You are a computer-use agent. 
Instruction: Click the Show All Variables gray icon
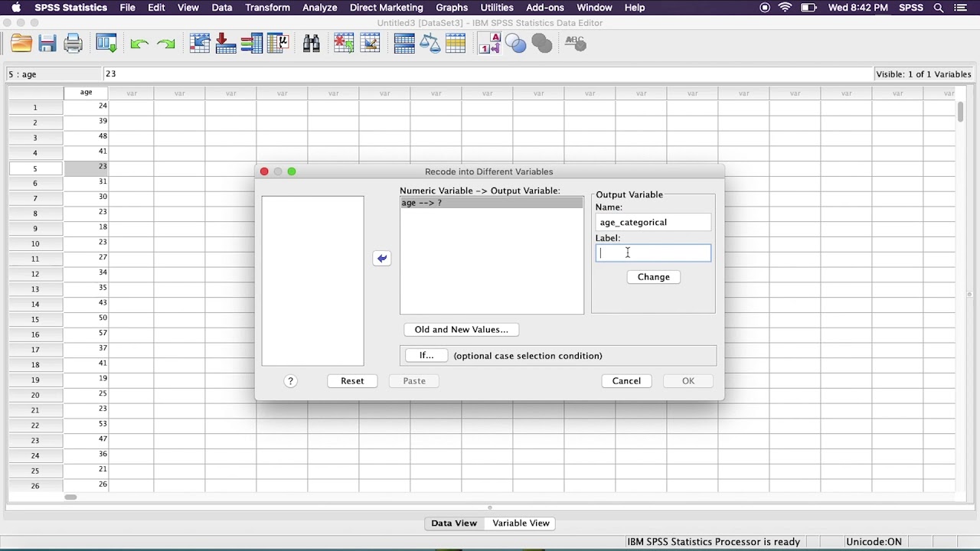[x=542, y=44]
